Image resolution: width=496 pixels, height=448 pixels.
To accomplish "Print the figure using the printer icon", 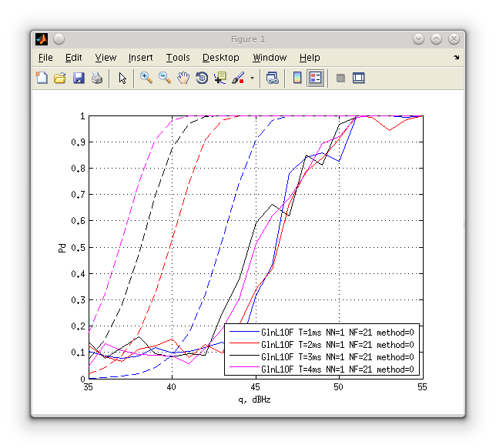I will point(97,78).
